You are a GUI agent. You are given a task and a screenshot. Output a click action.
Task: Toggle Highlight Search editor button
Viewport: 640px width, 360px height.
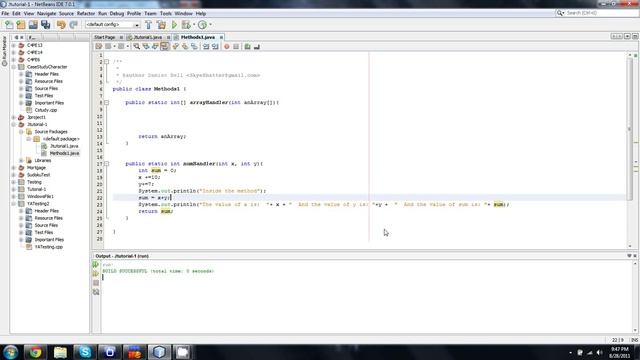coord(164,47)
